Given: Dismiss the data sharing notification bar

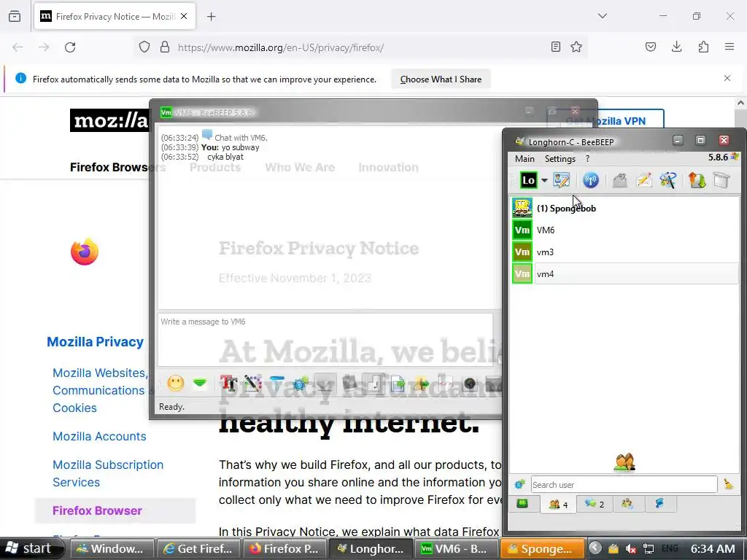Looking at the screenshot, I should click(727, 78).
